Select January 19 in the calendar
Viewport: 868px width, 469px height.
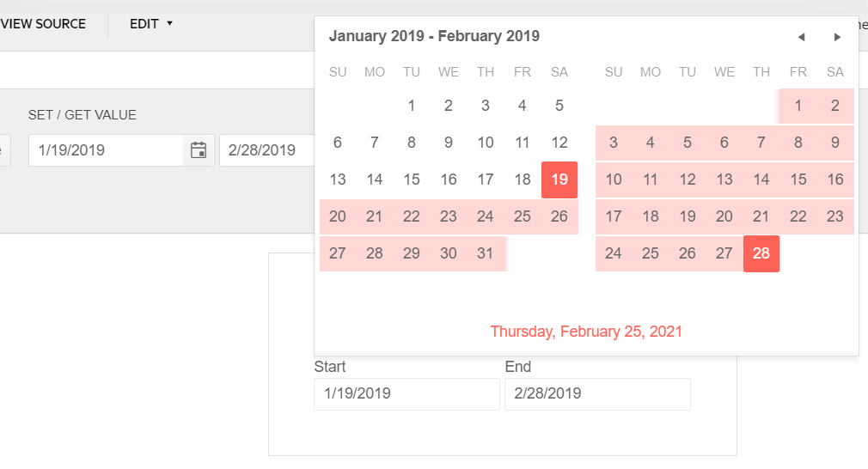[x=559, y=180]
